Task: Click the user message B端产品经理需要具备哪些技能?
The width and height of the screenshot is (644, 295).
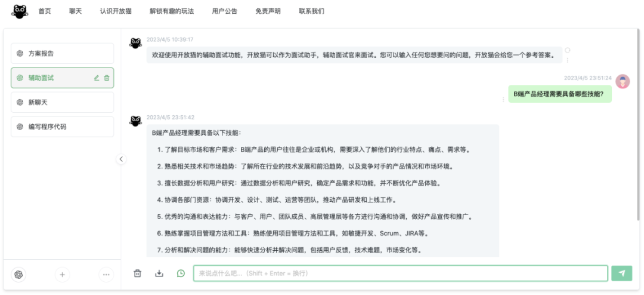Action: [x=560, y=94]
